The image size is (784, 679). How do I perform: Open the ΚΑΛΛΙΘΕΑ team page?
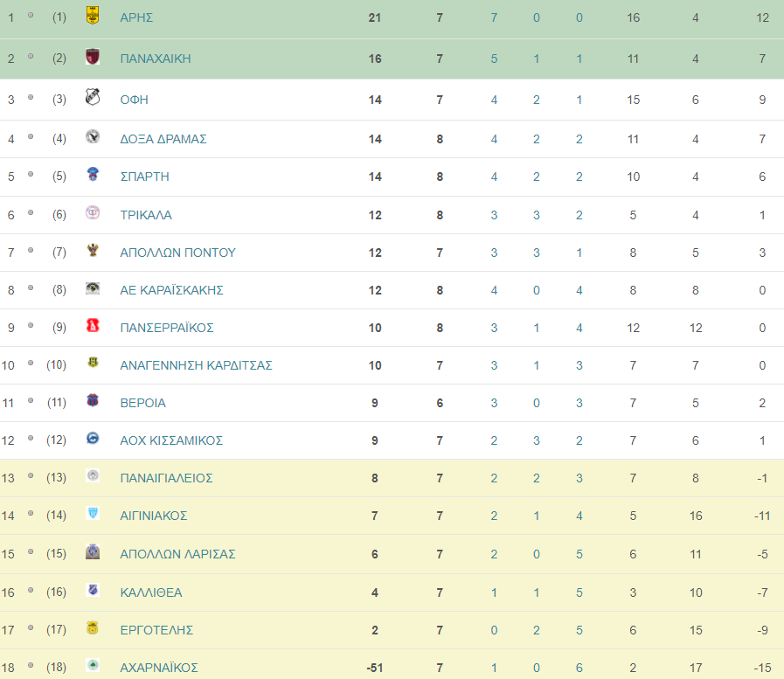(151, 592)
